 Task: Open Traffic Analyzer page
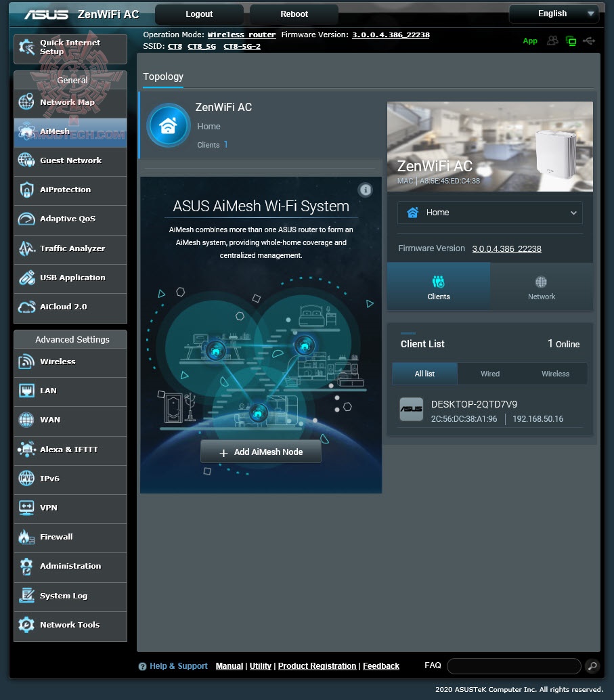(x=70, y=248)
